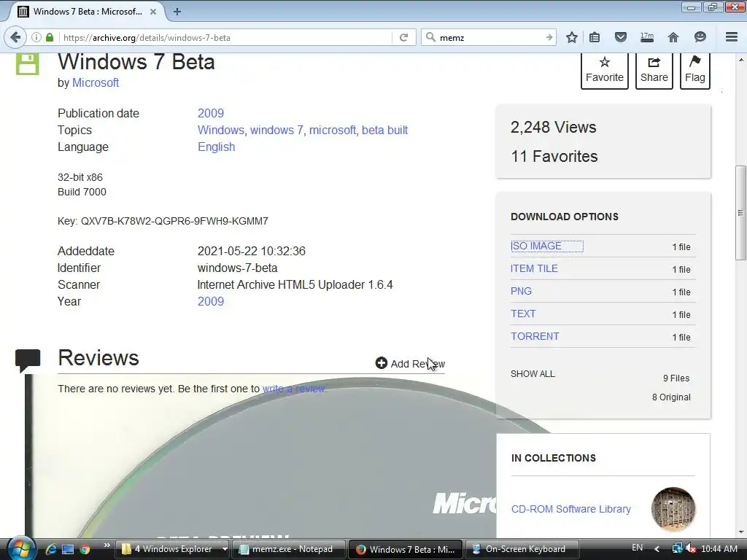The height and width of the screenshot is (560, 747).
Task: Expand the quick launch overflow chevron
Action: coord(107,545)
